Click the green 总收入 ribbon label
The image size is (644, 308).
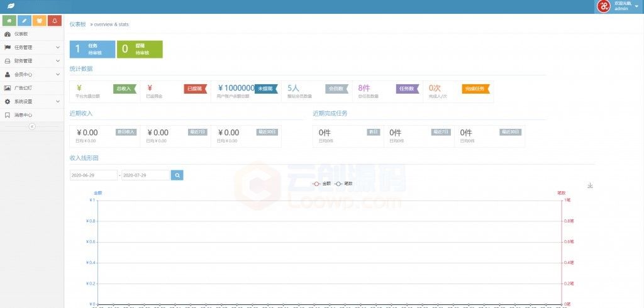click(x=125, y=89)
